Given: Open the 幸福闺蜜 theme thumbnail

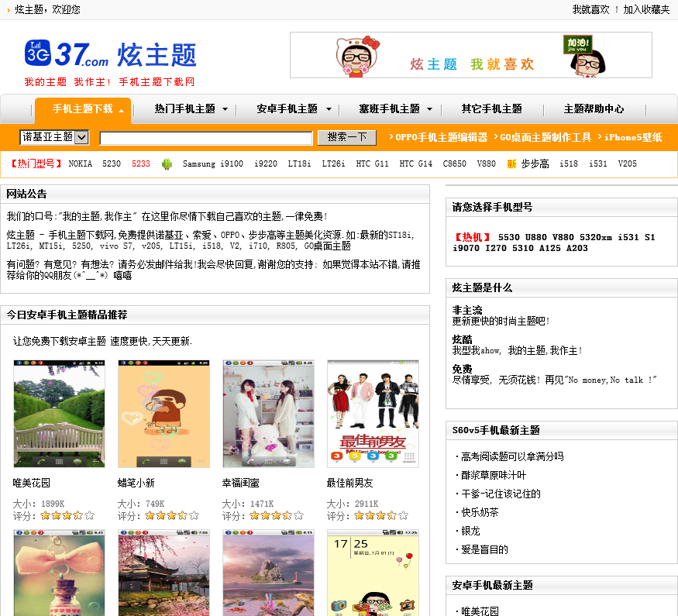Looking at the screenshot, I should click(269, 414).
